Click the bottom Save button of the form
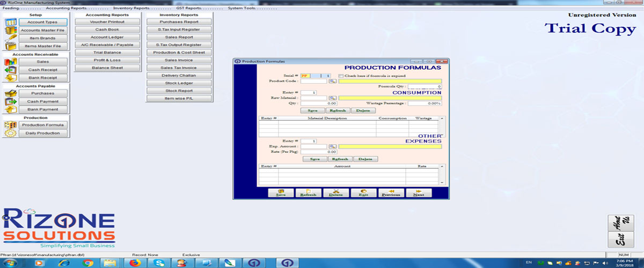The height and width of the screenshot is (268, 644). pyautogui.click(x=281, y=193)
